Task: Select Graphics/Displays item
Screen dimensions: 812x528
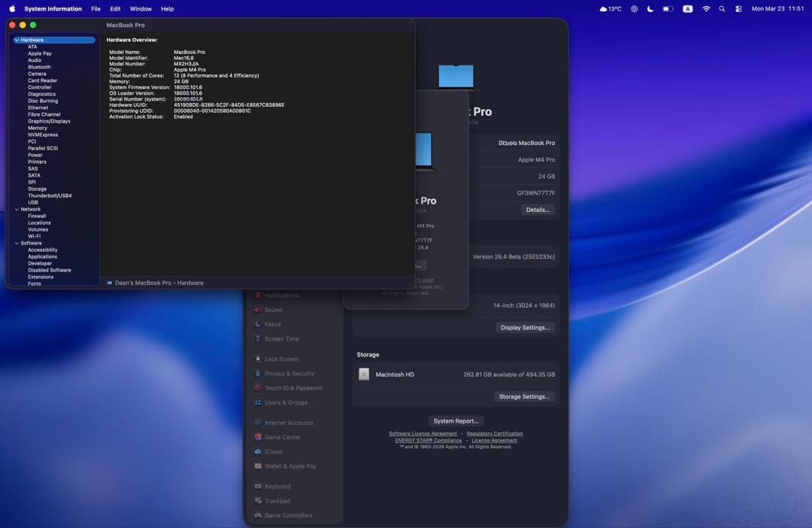Action: (x=49, y=121)
